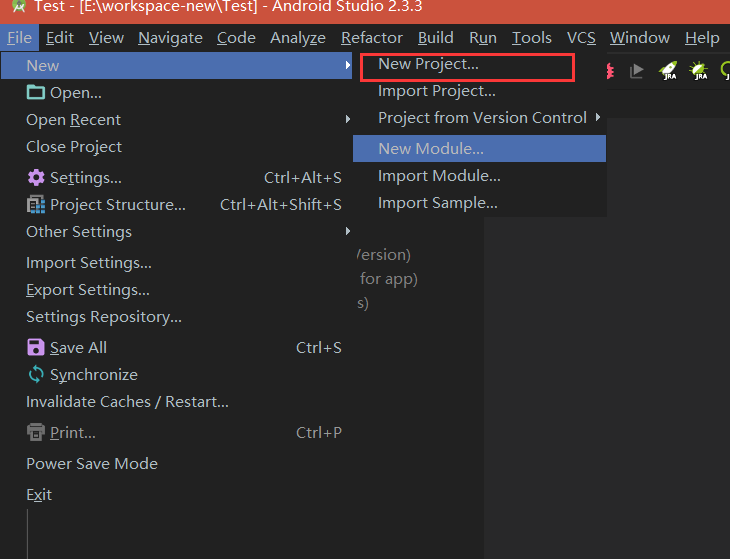Choose Print... in File menu

click(x=176, y=432)
